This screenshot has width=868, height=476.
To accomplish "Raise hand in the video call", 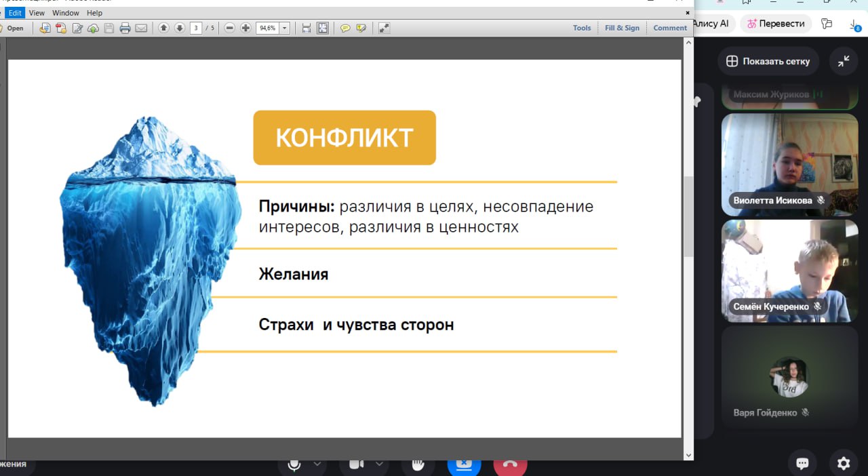I will (x=418, y=464).
